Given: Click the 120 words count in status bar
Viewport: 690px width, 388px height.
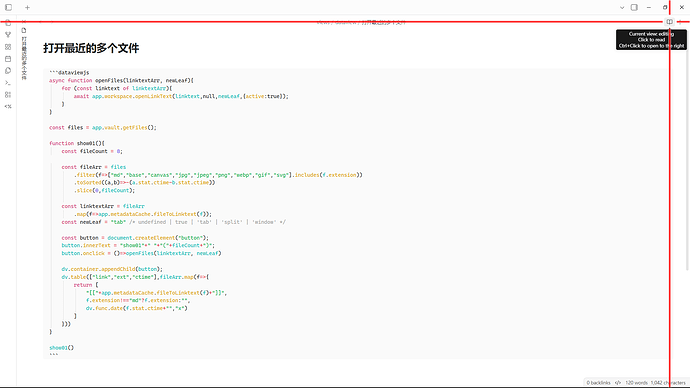Looking at the screenshot, I should [636, 383].
